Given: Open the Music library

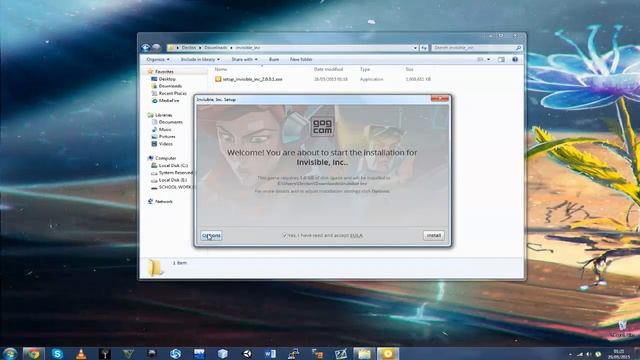Looking at the screenshot, I should [x=165, y=129].
